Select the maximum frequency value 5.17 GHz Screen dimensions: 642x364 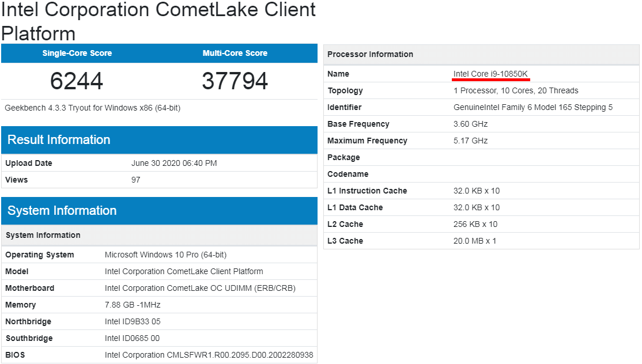click(x=470, y=141)
